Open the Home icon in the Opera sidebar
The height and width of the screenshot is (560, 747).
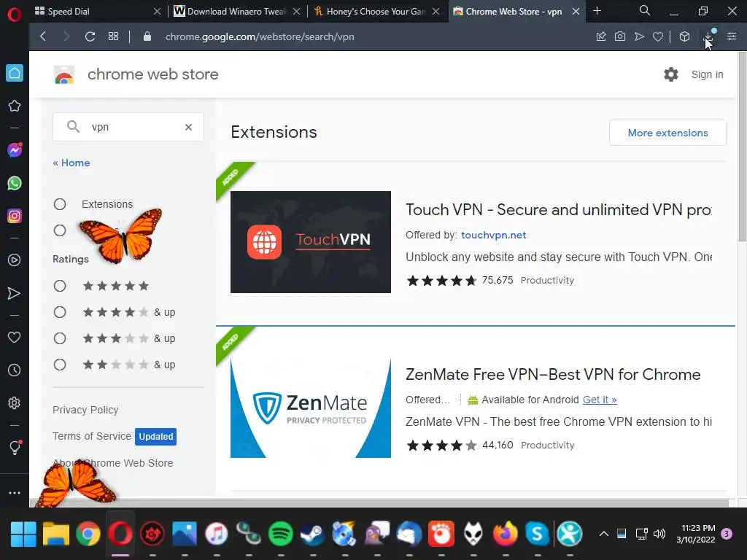click(15, 73)
